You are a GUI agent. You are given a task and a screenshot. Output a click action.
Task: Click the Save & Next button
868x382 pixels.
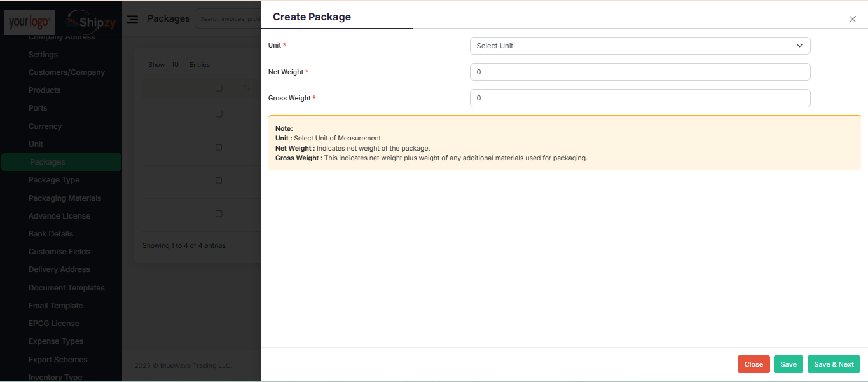point(834,364)
